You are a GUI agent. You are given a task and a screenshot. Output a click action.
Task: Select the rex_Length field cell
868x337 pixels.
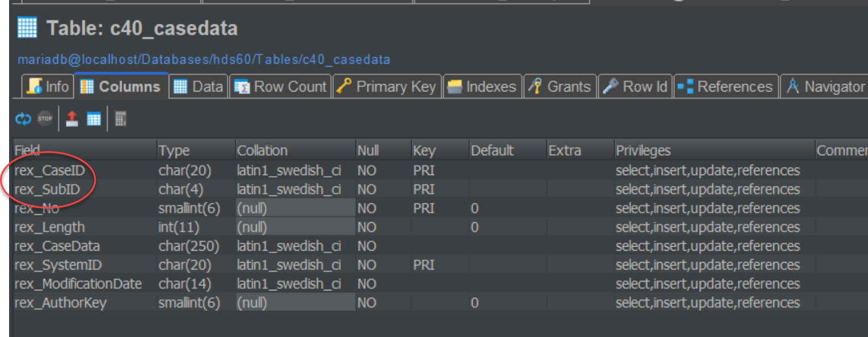pos(85,227)
